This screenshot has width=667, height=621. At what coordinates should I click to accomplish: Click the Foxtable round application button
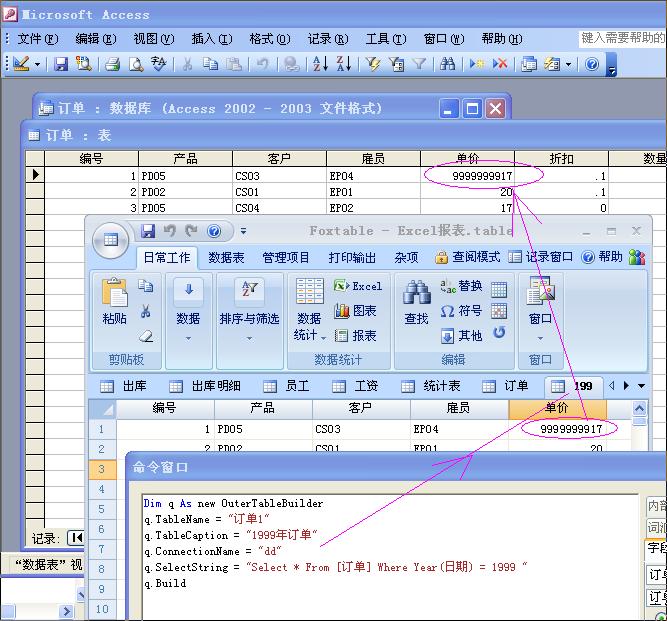(111, 240)
